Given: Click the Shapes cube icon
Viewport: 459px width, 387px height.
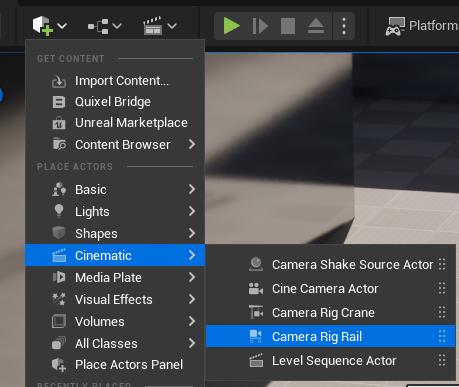Looking at the screenshot, I should point(59,233).
